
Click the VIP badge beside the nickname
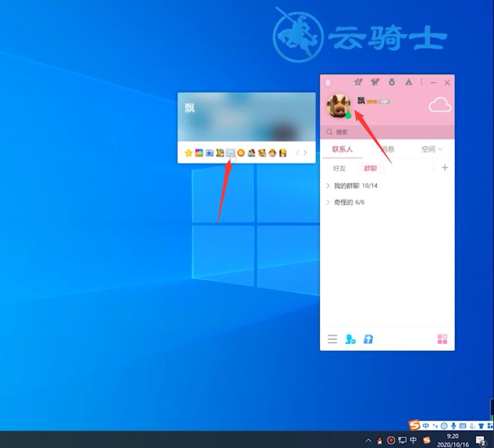click(384, 102)
